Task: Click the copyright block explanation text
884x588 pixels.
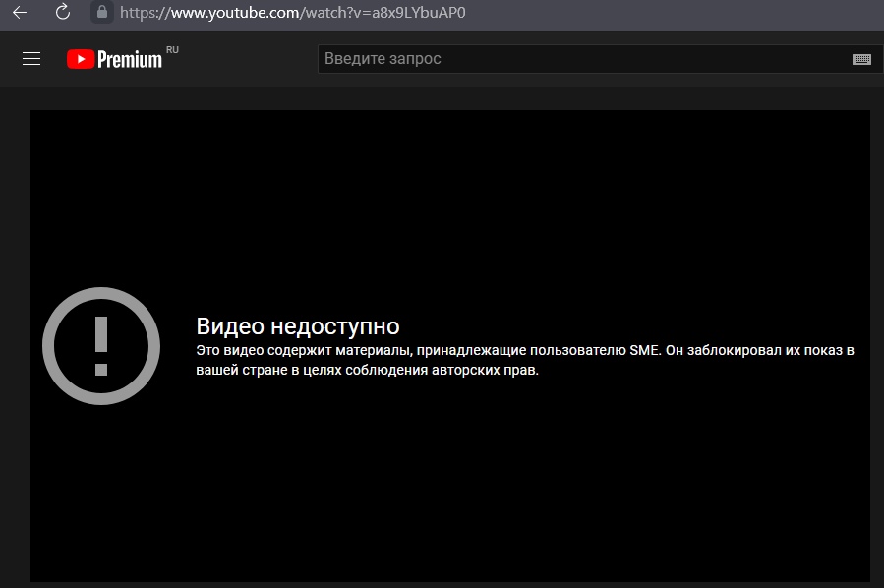Action: click(x=393, y=371)
